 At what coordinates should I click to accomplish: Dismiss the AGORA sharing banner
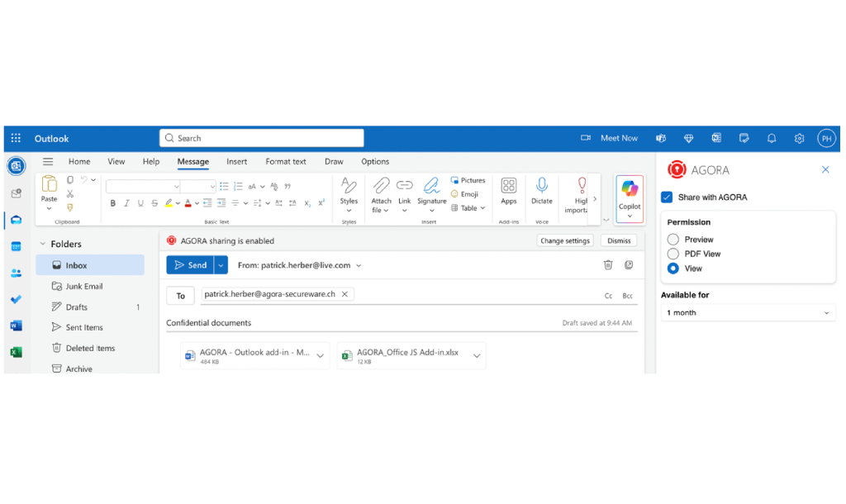coord(619,240)
